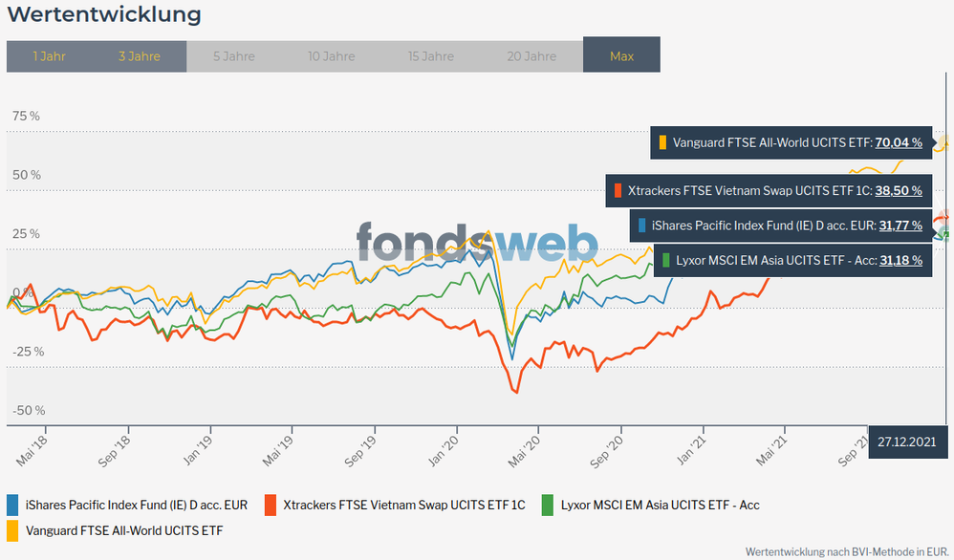This screenshot has width=954, height=560.
Task: Select the Max time range tab
Action: 621,54
